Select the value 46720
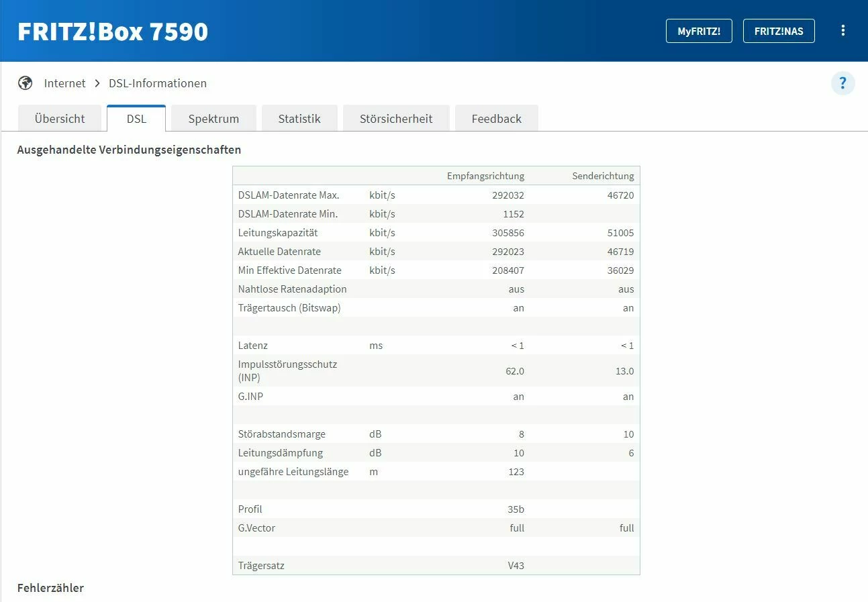Viewport: 868px width, 602px height. [620, 195]
